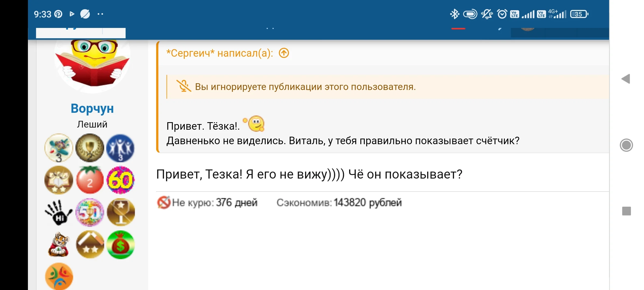Open the Ворчун user profile link

coord(92,108)
